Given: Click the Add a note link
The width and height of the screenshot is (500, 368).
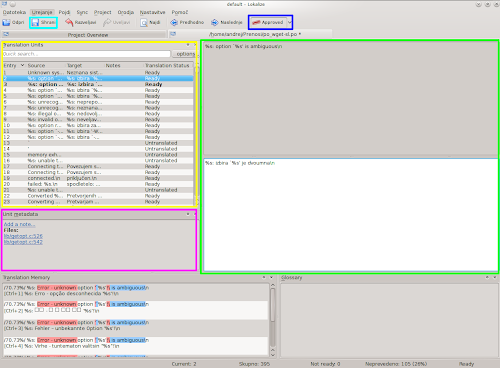Looking at the screenshot, I should pos(19,224).
